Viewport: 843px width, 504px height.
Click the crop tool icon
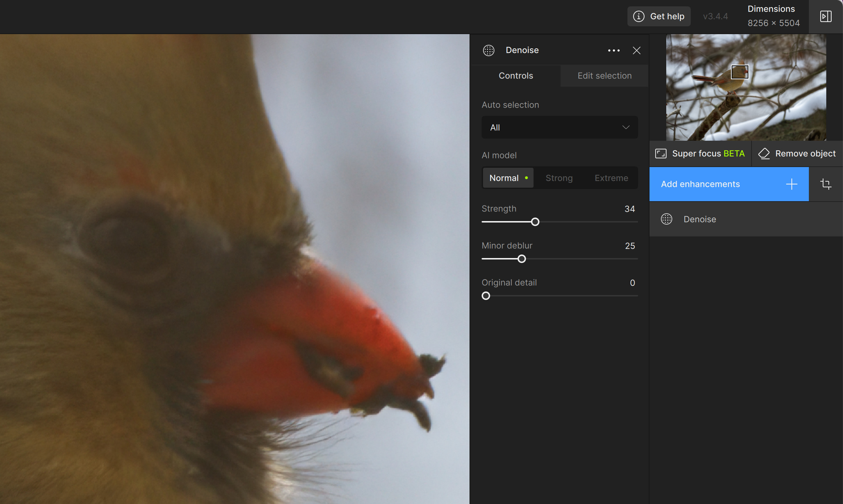pyautogui.click(x=826, y=184)
